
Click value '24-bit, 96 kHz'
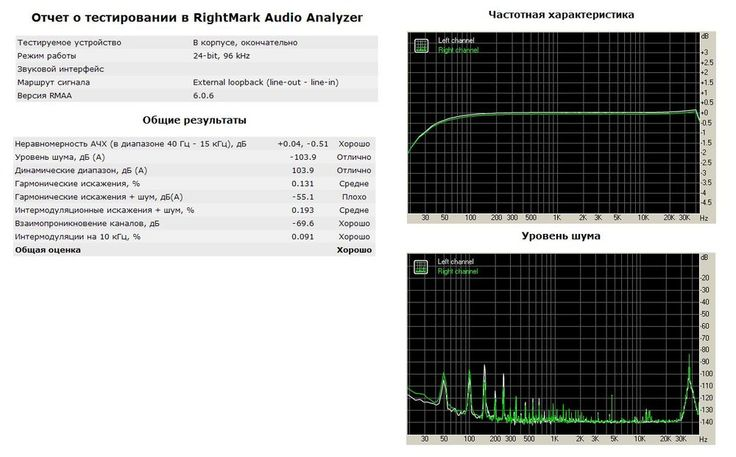pos(221,56)
